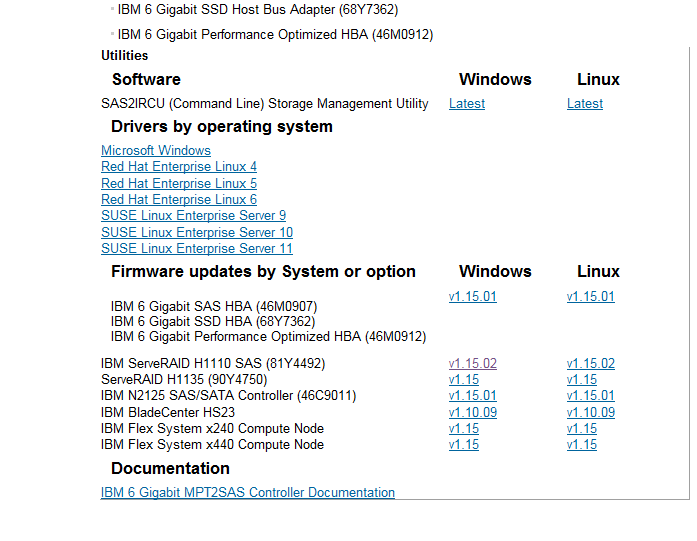Viewport: 697px width, 541px height.
Task: Click 'IBM BladeCenter HS23' row label
Action: click(168, 413)
